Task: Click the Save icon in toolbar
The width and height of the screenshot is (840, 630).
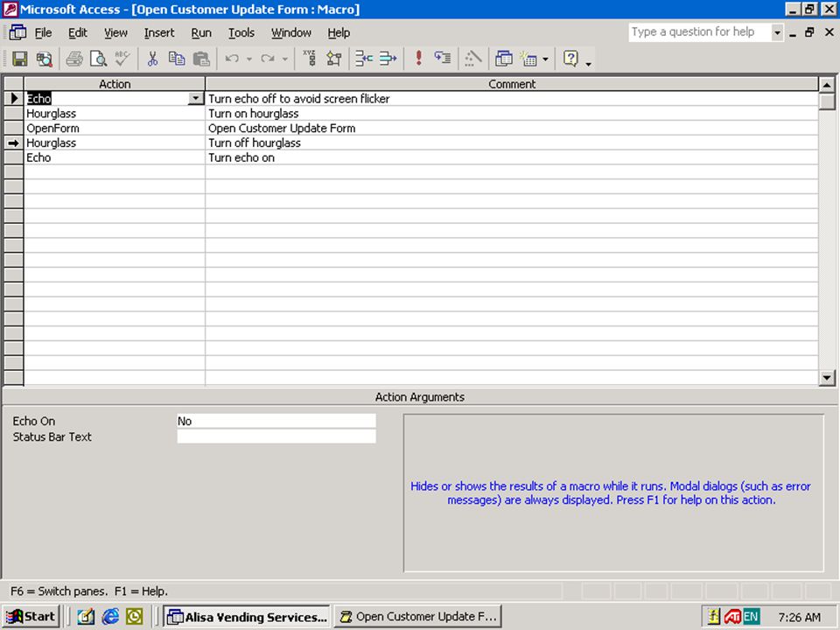Action: 20,59
